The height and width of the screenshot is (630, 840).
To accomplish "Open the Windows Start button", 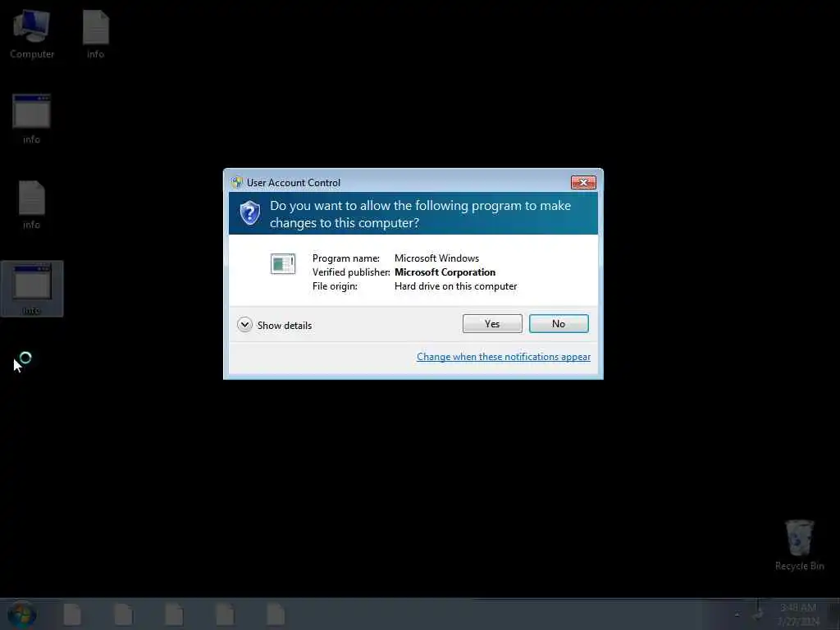I will pyautogui.click(x=22, y=614).
